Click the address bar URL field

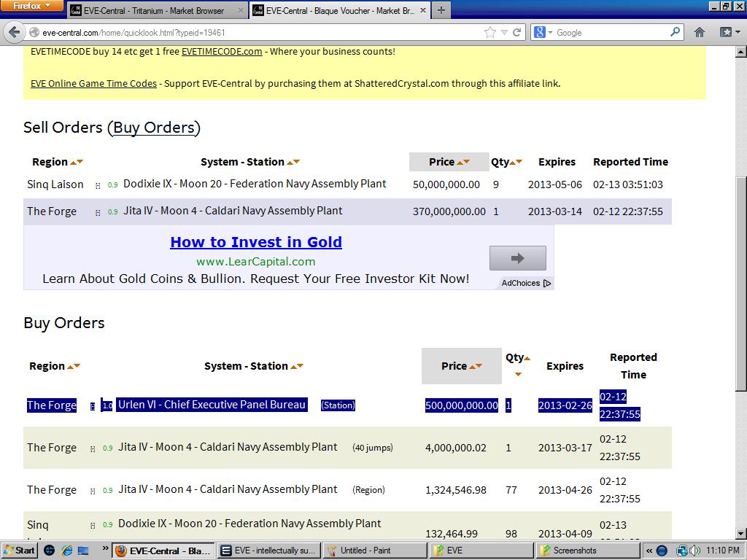point(258,32)
